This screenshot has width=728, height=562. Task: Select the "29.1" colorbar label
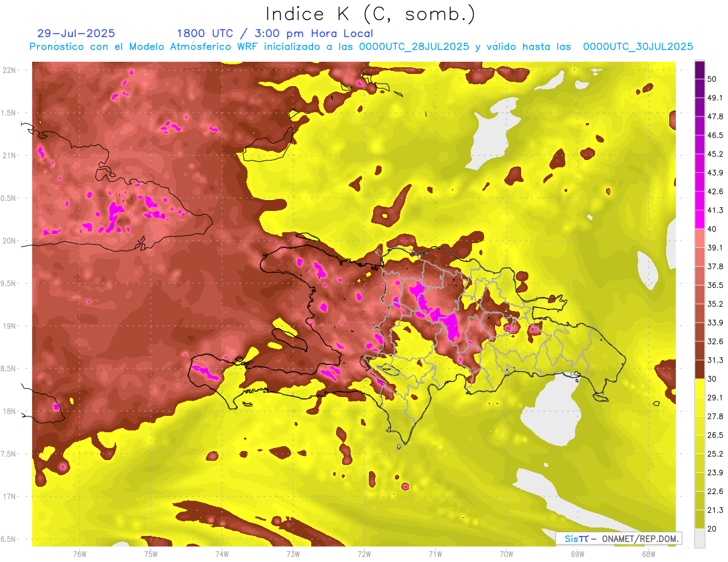[715, 398]
